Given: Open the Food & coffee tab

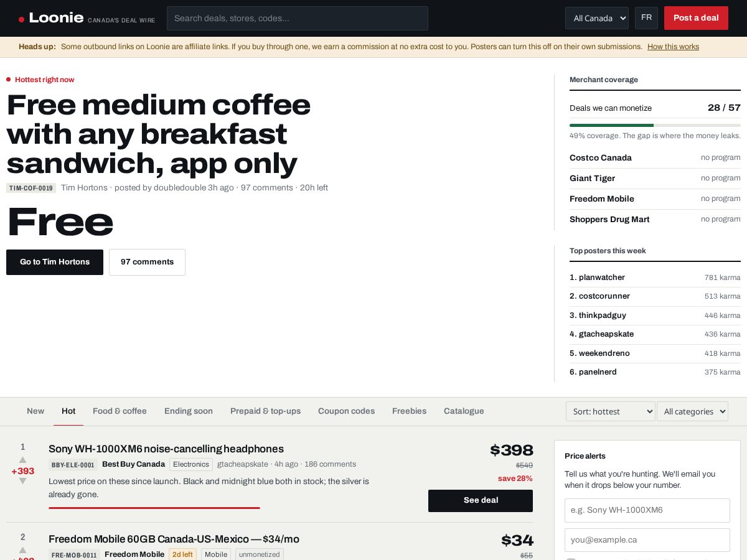Looking at the screenshot, I should tap(120, 411).
